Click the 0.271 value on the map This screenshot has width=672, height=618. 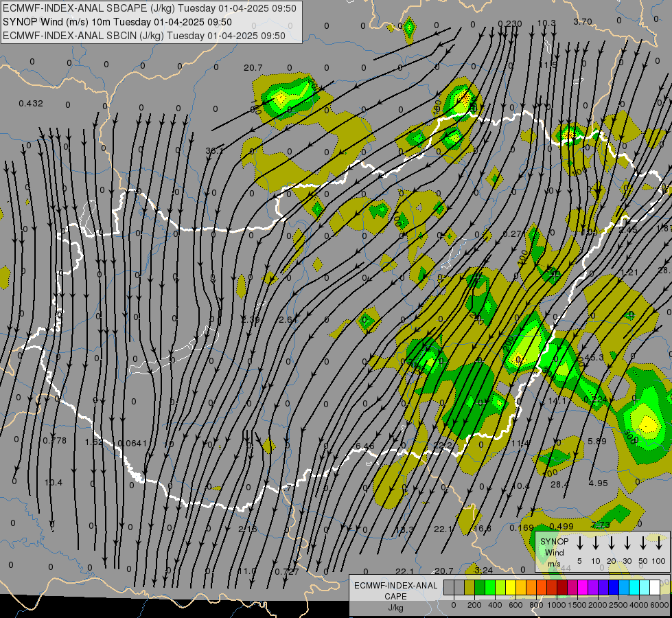point(514,233)
